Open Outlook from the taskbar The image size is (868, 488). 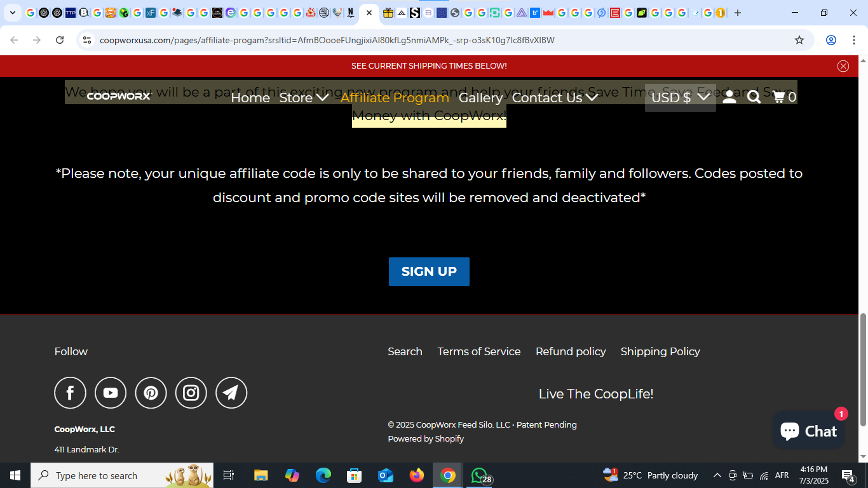click(386, 475)
